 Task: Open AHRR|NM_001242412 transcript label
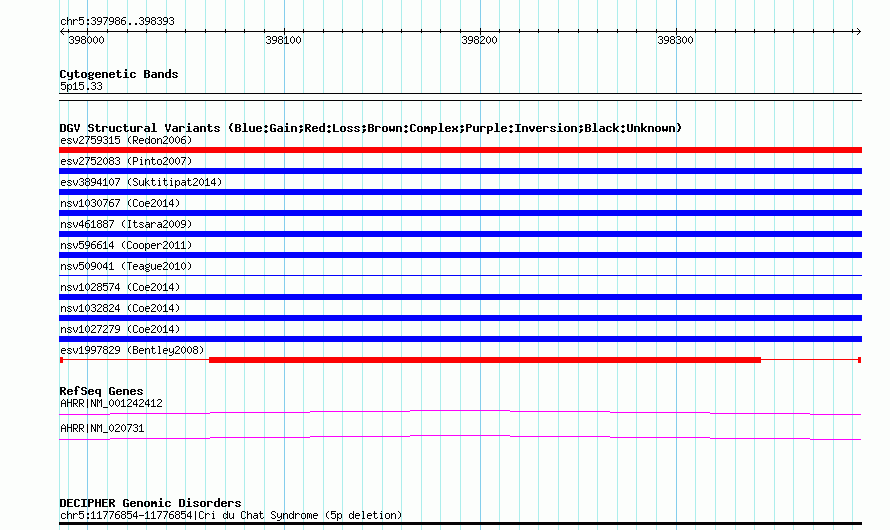[x=111, y=403]
